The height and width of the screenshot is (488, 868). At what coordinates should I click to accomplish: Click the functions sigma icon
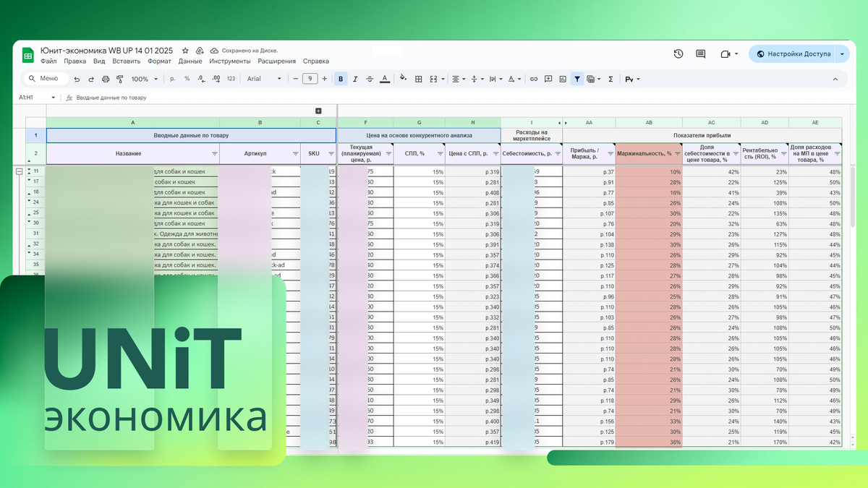[611, 79]
